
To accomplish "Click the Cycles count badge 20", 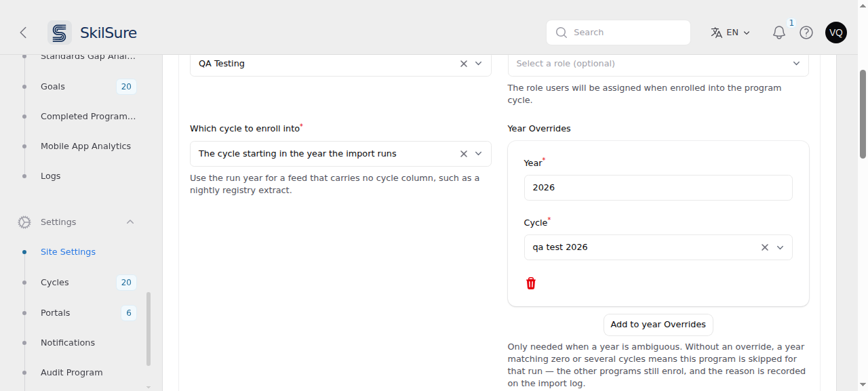I will pos(126,283).
